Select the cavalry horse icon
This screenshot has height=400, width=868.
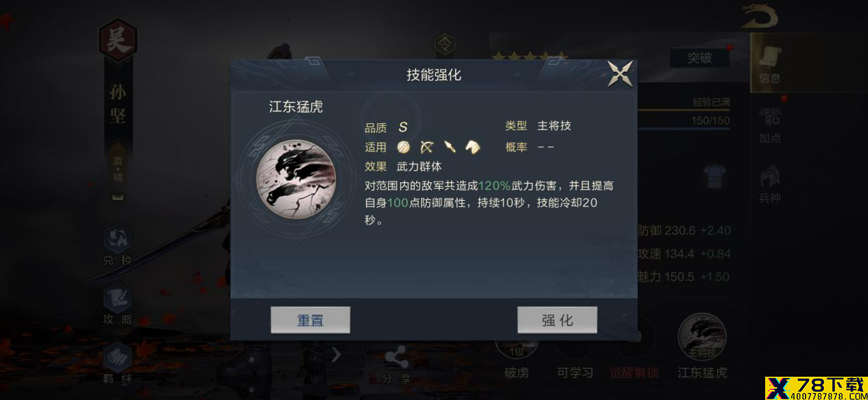[472, 147]
